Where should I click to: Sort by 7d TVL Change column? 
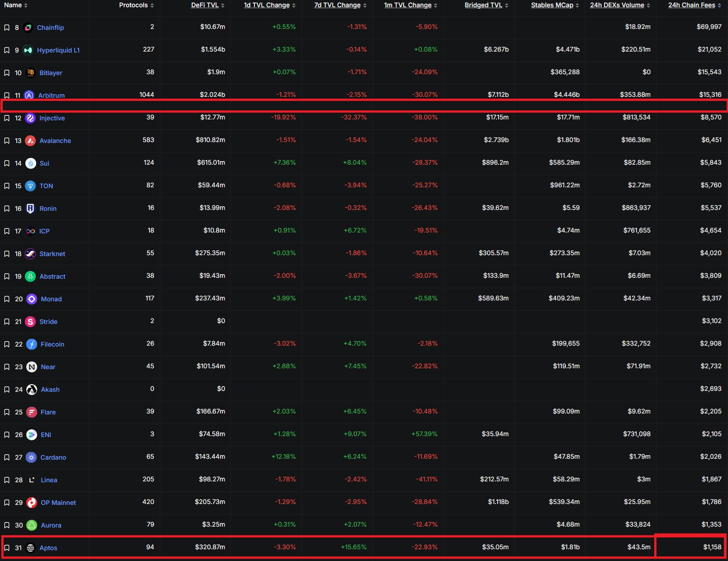click(x=340, y=5)
